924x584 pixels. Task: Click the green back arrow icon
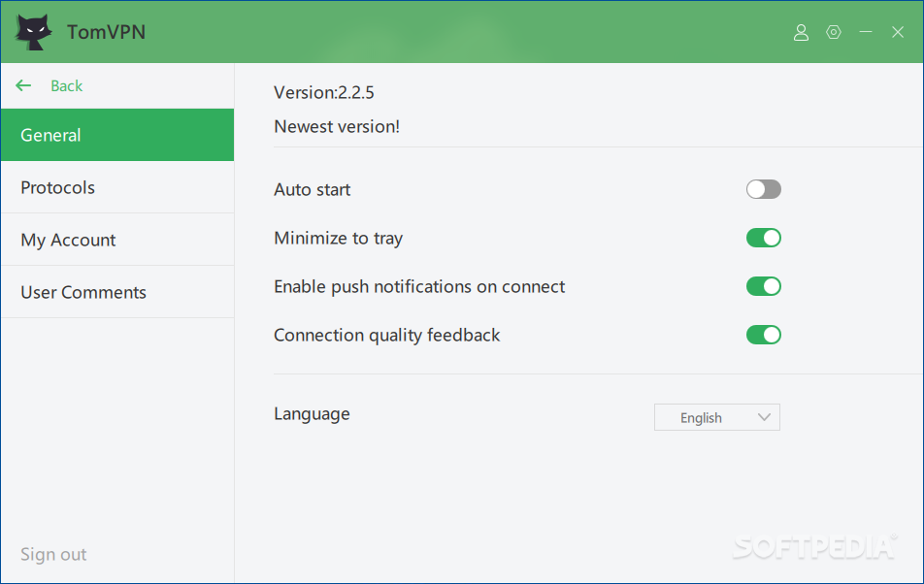pos(23,86)
